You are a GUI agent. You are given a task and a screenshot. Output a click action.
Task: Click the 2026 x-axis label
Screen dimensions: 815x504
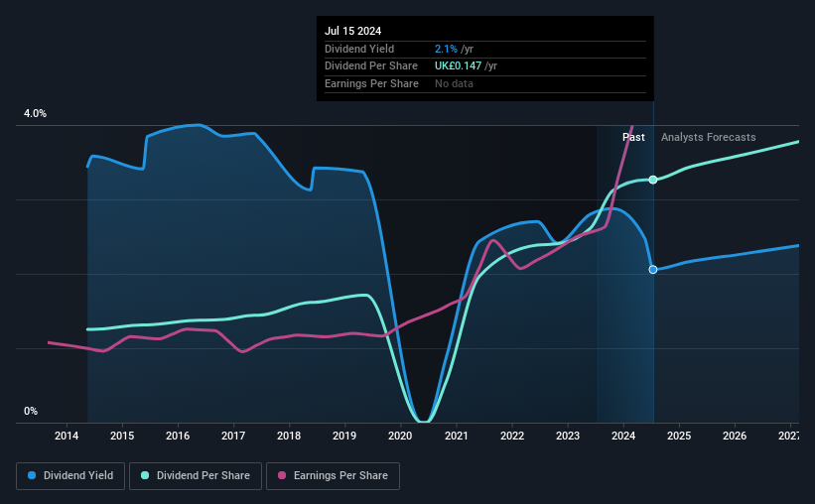tap(735, 436)
